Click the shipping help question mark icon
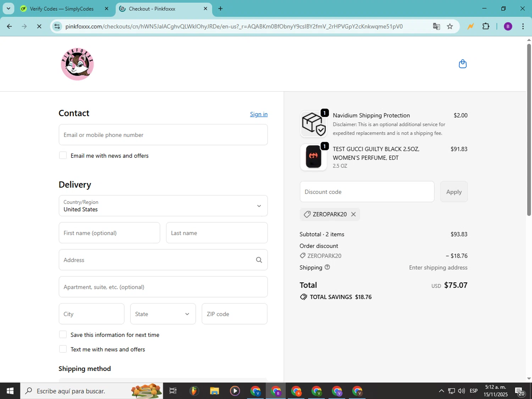Viewport: 532px width, 399px height. [327, 267]
